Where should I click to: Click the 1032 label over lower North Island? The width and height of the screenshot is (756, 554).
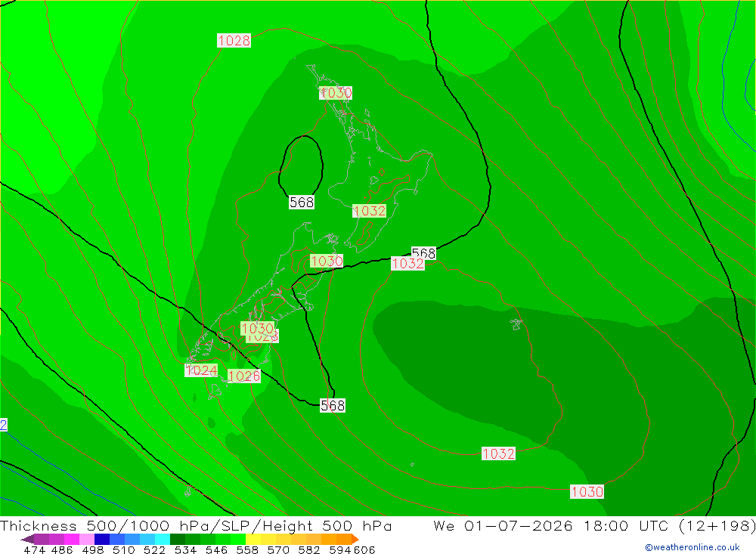tap(370, 211)
